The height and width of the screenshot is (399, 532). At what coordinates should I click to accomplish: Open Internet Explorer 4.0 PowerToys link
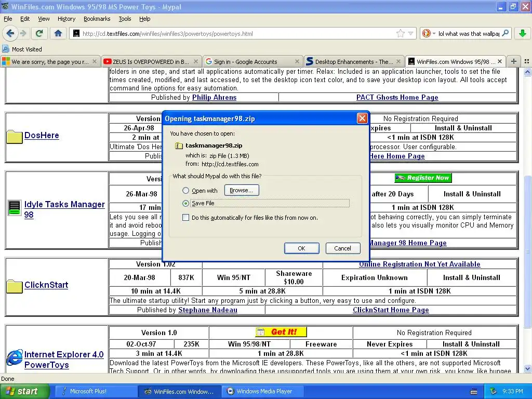point(64,360)
